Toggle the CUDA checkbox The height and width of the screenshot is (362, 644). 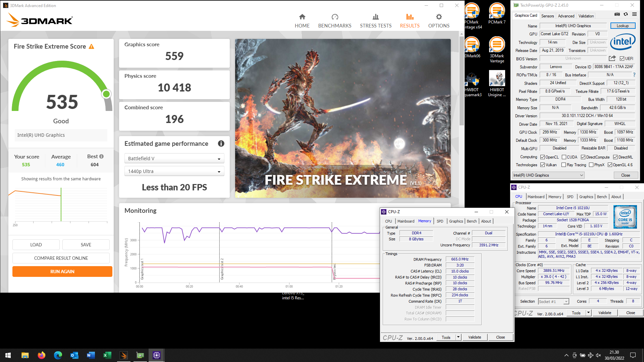(564, 157)
